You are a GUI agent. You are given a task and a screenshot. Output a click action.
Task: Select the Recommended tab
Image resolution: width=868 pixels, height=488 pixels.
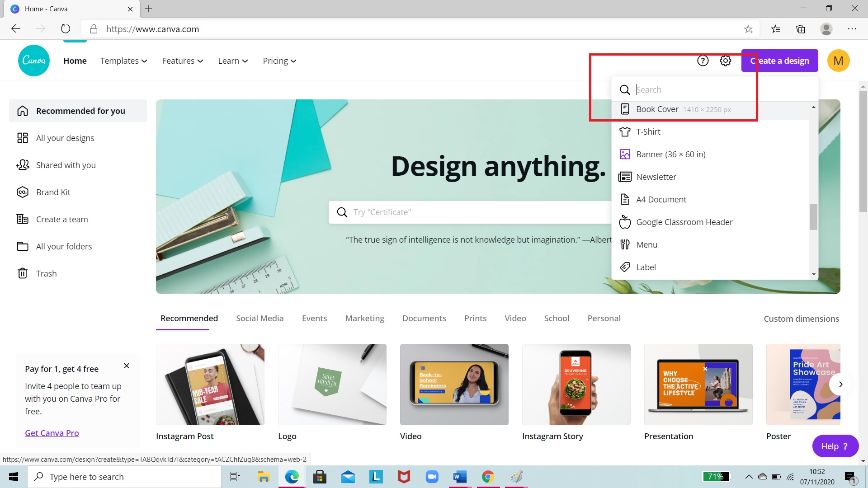pos(189,318)
